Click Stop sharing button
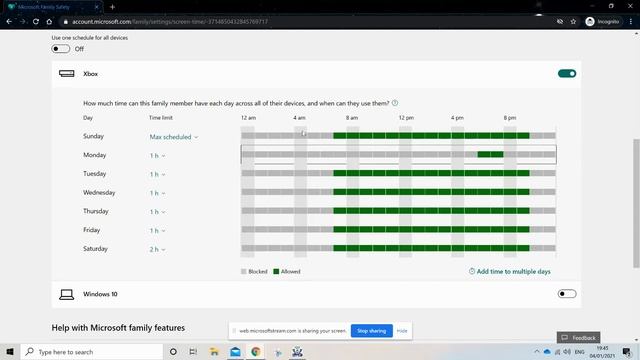The width and height of the screenshot is (640, 360). pos(371,331)
